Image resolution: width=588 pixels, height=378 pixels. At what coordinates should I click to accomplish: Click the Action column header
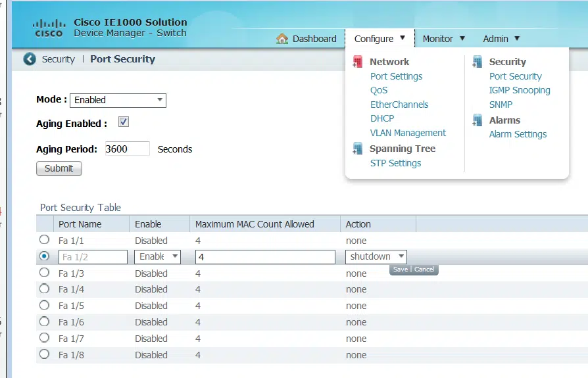coord(378,224)
